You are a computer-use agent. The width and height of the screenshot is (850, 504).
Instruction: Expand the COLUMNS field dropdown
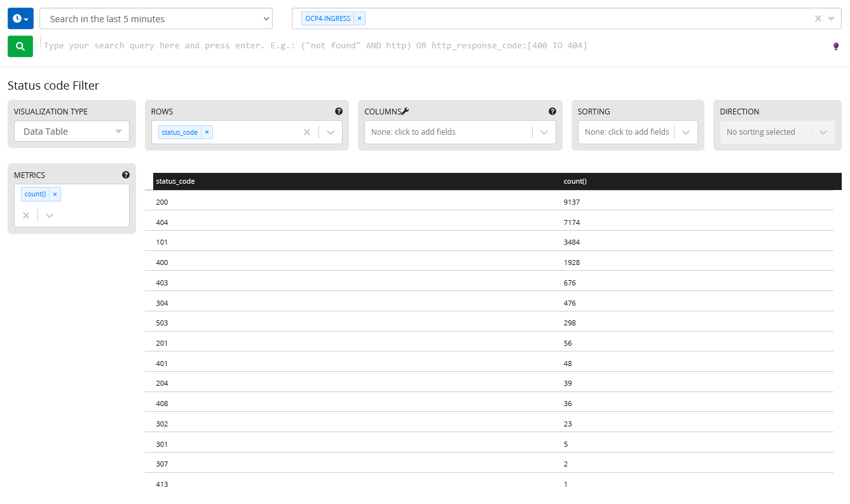[544, 132]
